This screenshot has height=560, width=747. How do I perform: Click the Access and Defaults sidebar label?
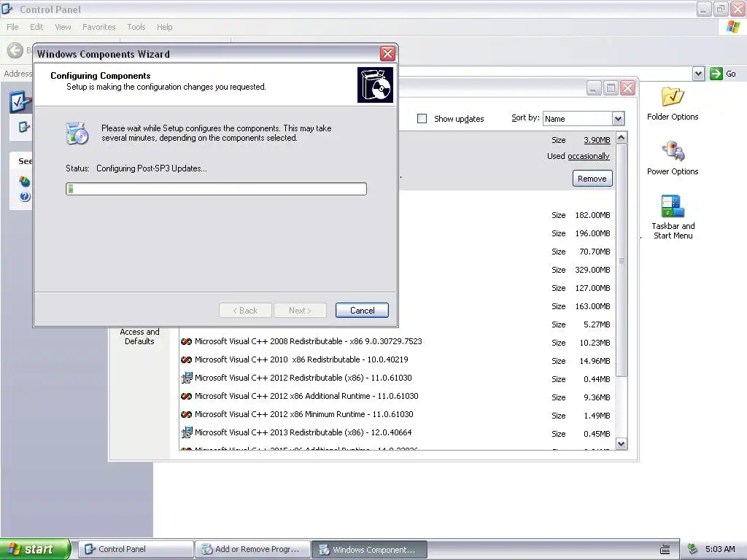tap(139, 336)
